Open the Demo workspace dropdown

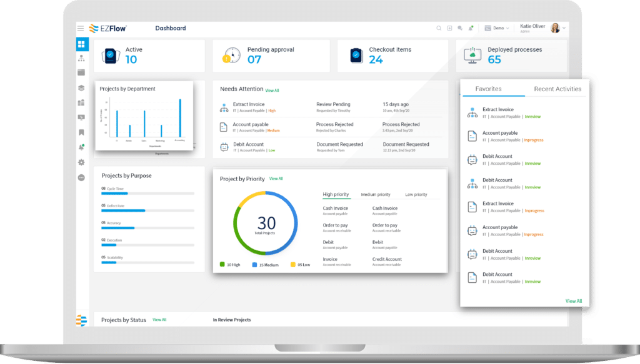pos(497,28)
